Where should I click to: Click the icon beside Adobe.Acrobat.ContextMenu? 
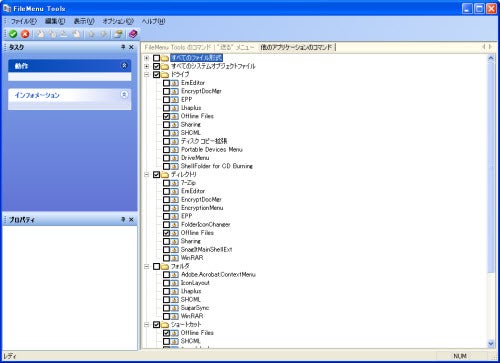[175, 275]
